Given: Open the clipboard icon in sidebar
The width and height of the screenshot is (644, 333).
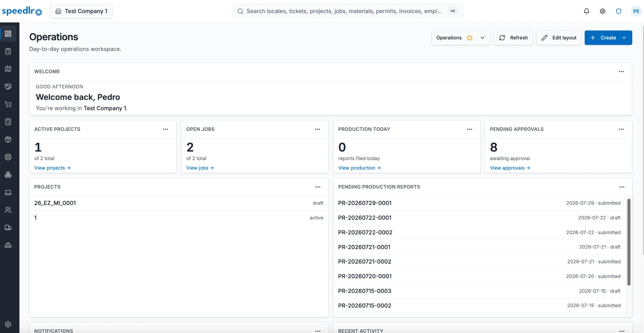Looking at the screenshot, I should (8, 51).
